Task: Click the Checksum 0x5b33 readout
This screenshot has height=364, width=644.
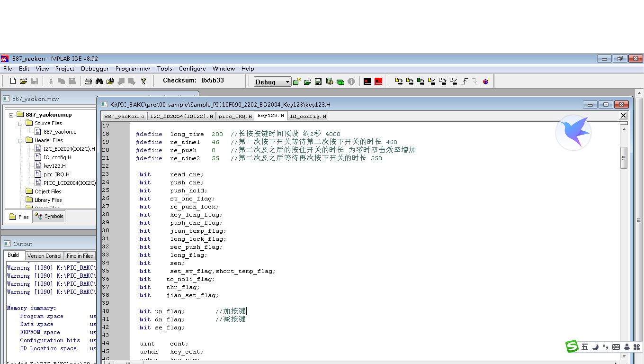Action: pyautogui.click(x=193, y=81)
